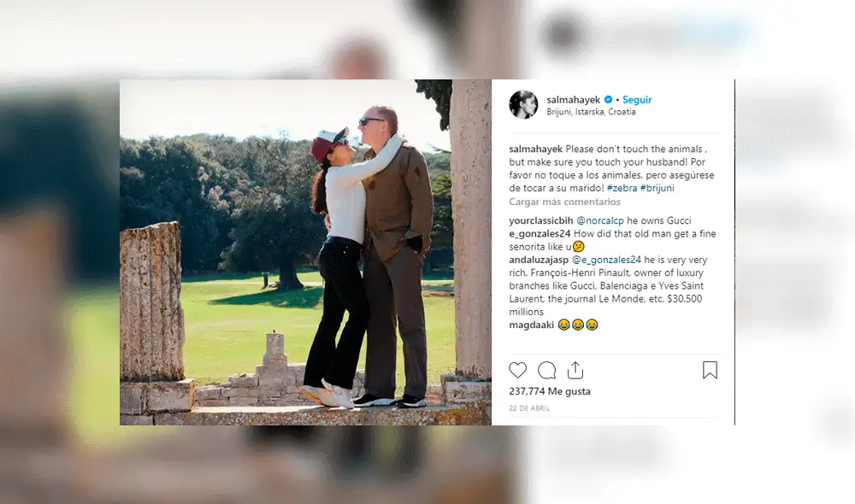Visit commenter andaluzajasp's profile
This screenshot has height=504, width=855.
[539, 260]
